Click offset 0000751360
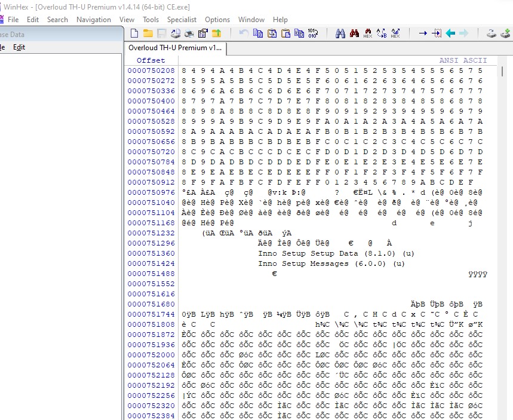The width and height of the screenshot is (513, 420). 151,253
